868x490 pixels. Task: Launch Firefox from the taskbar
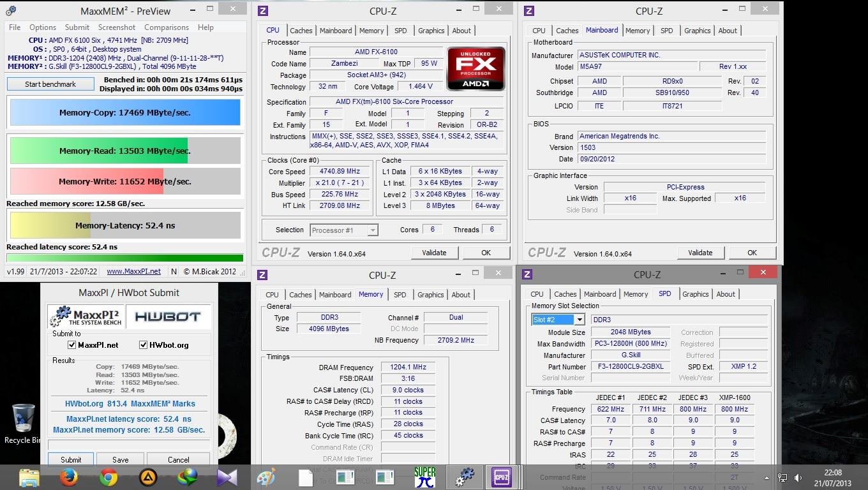(69, 477)
